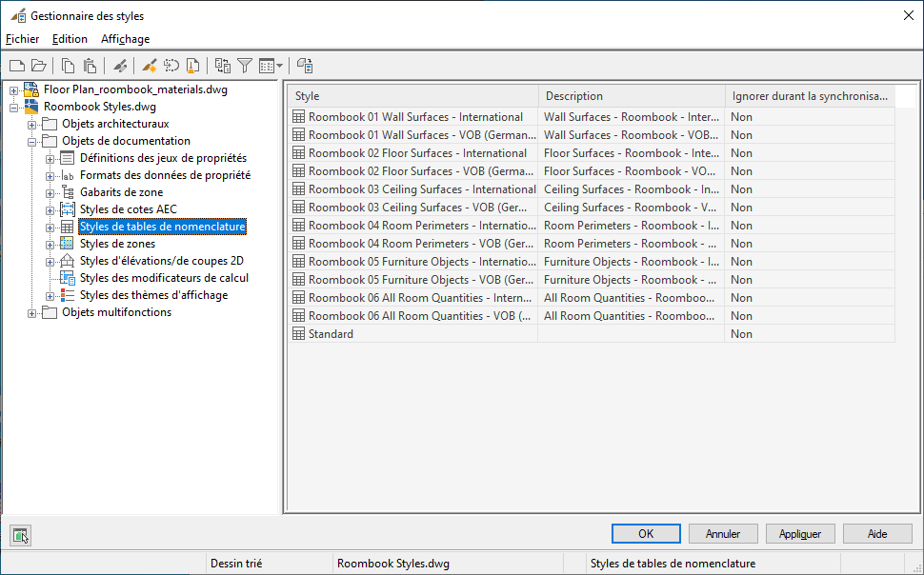Click table icon of Roombook 01 Wall Surfaces - VOB
Screen dimensions: 924x575
point(299,135)
